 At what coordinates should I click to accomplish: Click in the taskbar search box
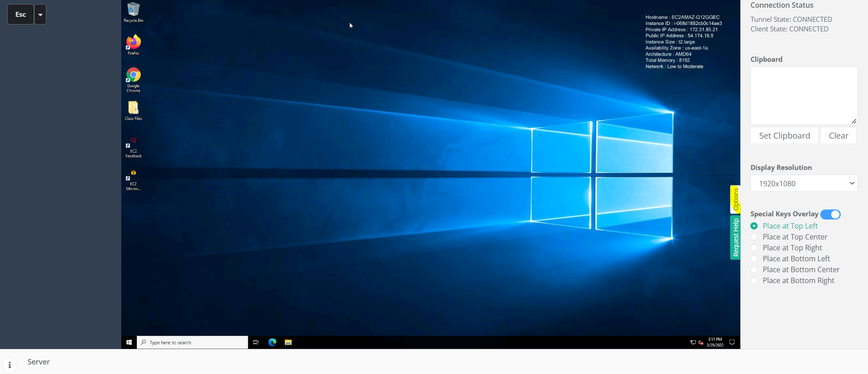click(193, 342)
